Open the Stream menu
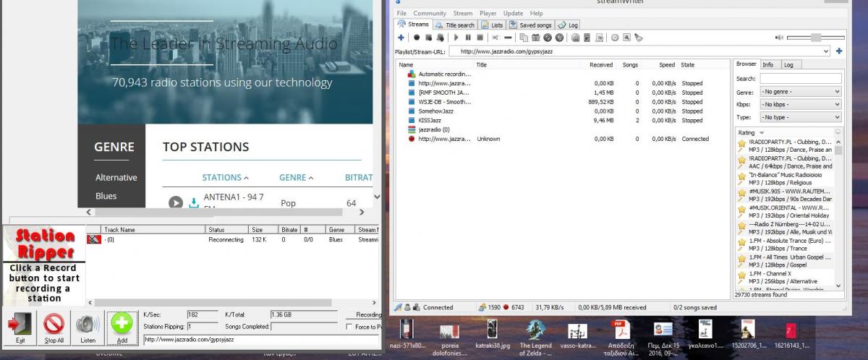 [x=463, y=13]
